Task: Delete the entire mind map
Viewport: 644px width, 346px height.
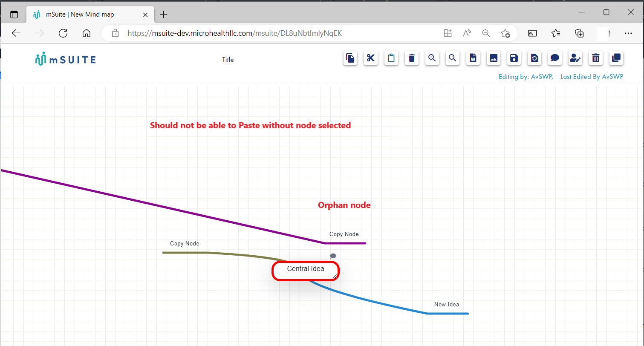Action: (596, 58)
